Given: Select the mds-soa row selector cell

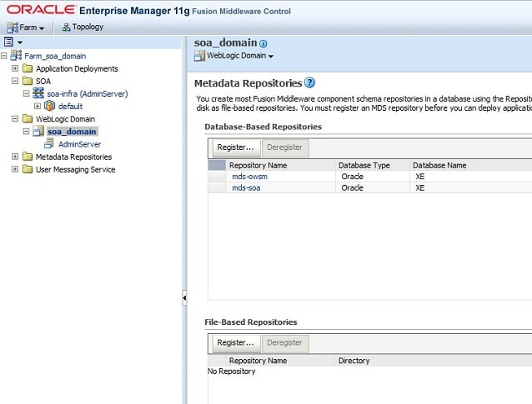Looking at the screenshot, I should [x=217, y=187].
